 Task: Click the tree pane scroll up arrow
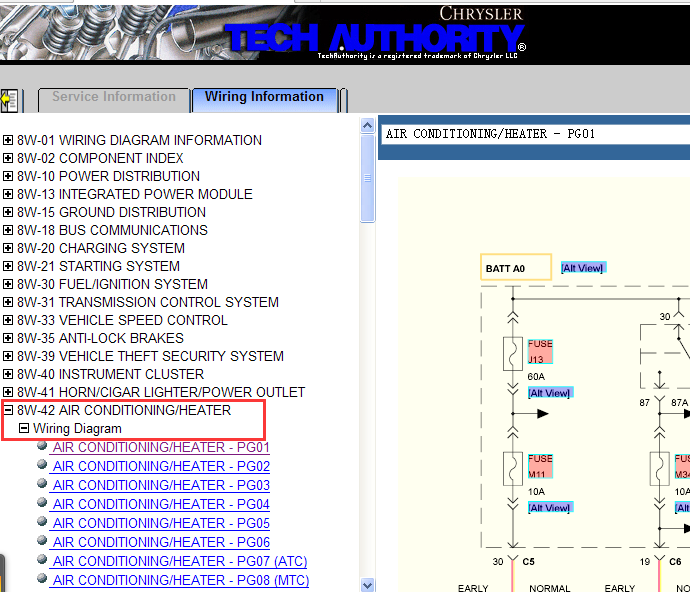[367, 126]
